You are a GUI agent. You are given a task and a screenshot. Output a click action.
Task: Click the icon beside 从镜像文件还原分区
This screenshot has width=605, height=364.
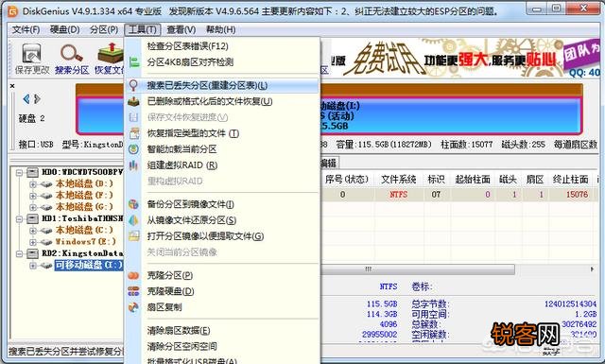point(133,220)
